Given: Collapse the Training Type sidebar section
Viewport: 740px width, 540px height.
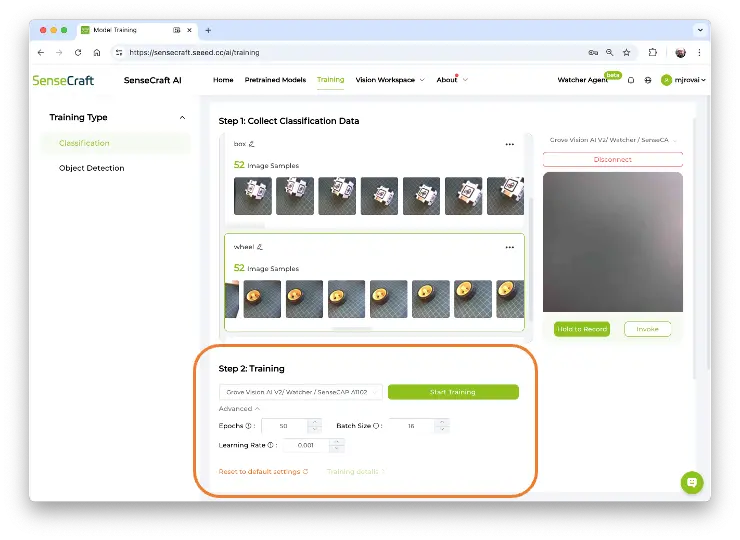Looking at the screenshot, I should 182,117.
